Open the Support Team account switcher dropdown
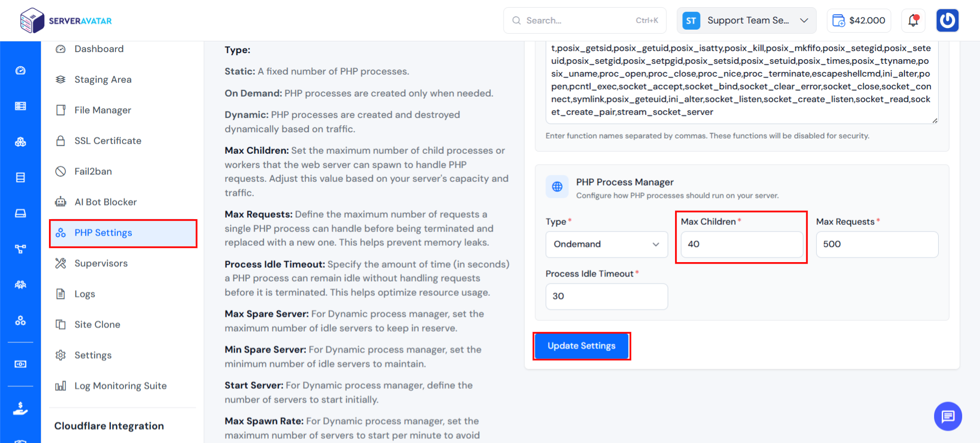Screen dimensions: 980x443 (x=746, y=20)
